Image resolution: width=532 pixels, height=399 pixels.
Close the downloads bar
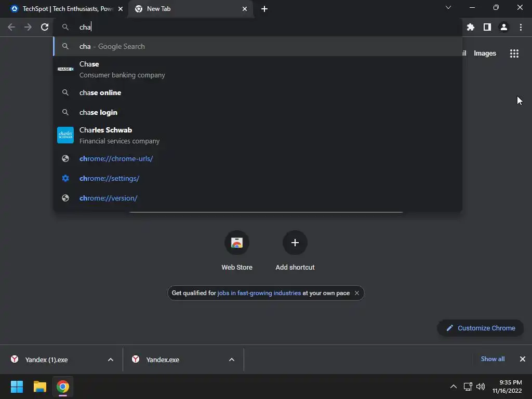(x=523, y=359)
